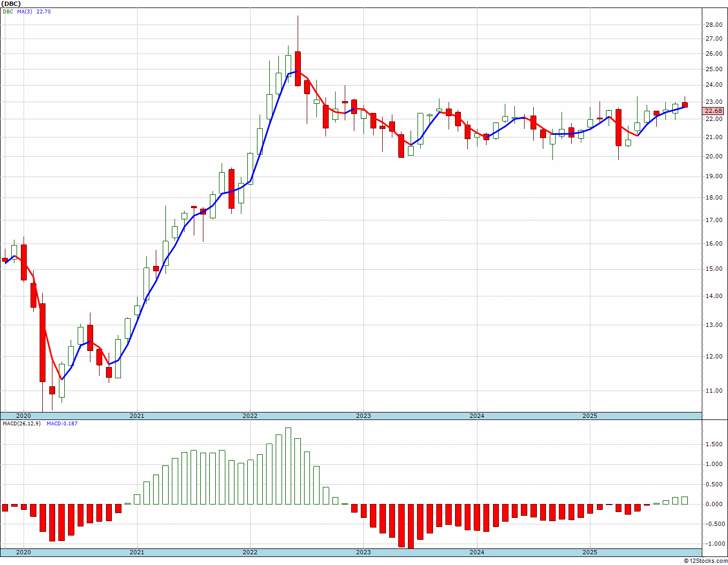This screenshot has height=565, width=728.
Task: Click the green DBC legend label
Action: [8, 11]
